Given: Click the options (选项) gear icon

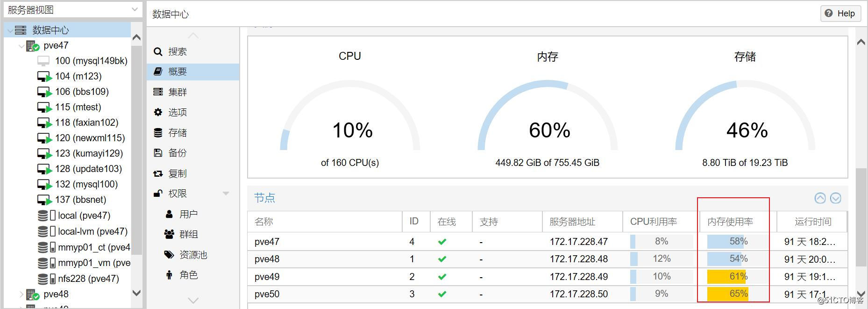Looking at the screenshot, I should click(158, 112).
